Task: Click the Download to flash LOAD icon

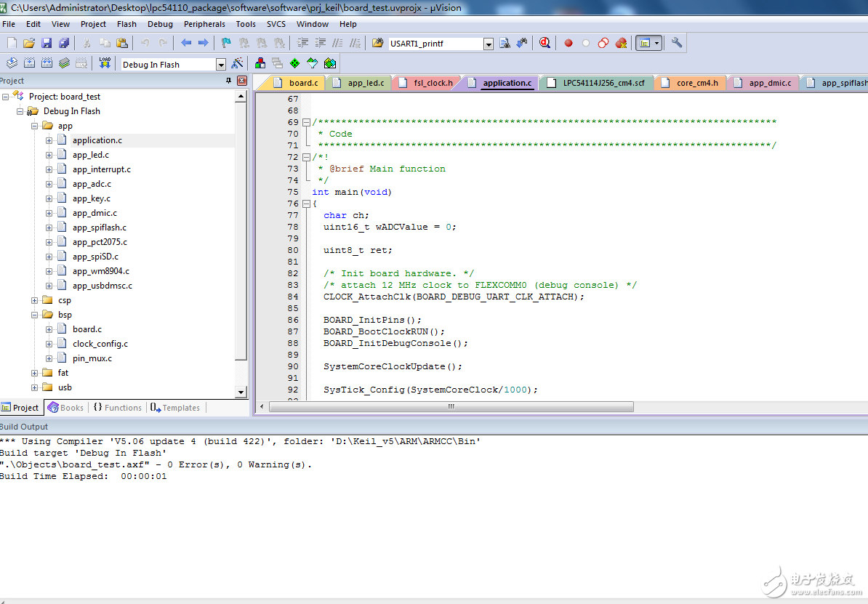Action: click(105, 64)
